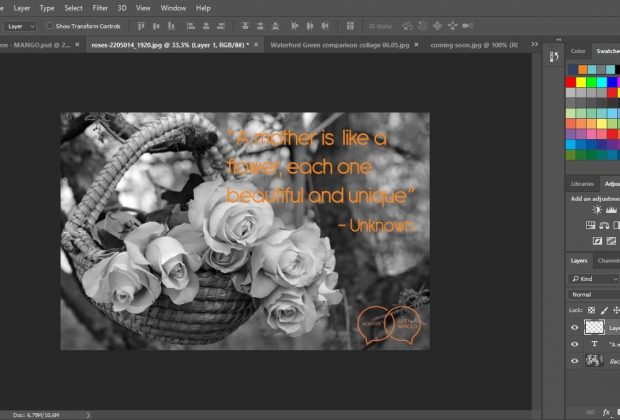Click the Auto-Align Layers icon
The image size is (620, 420).
point(350,26)
